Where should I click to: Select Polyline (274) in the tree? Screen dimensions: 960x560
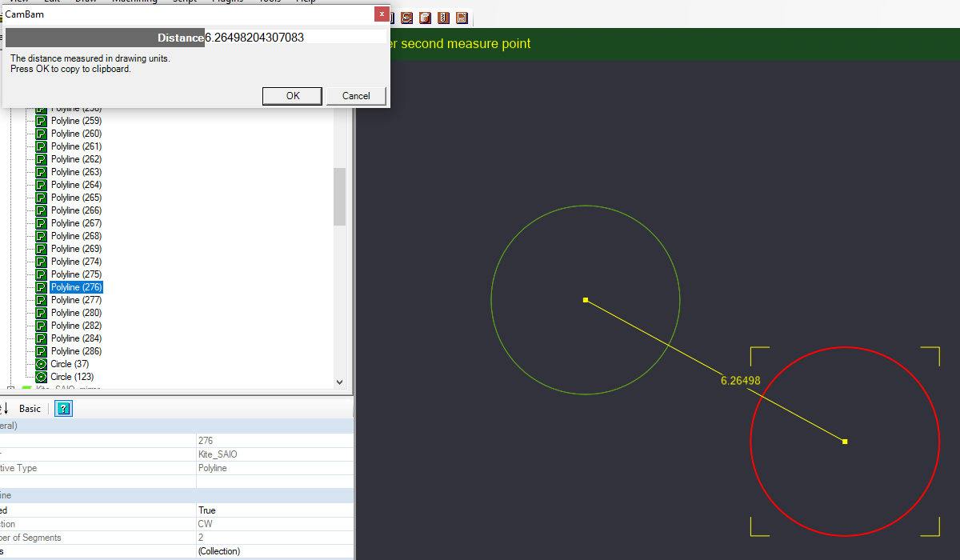point(76,262)
